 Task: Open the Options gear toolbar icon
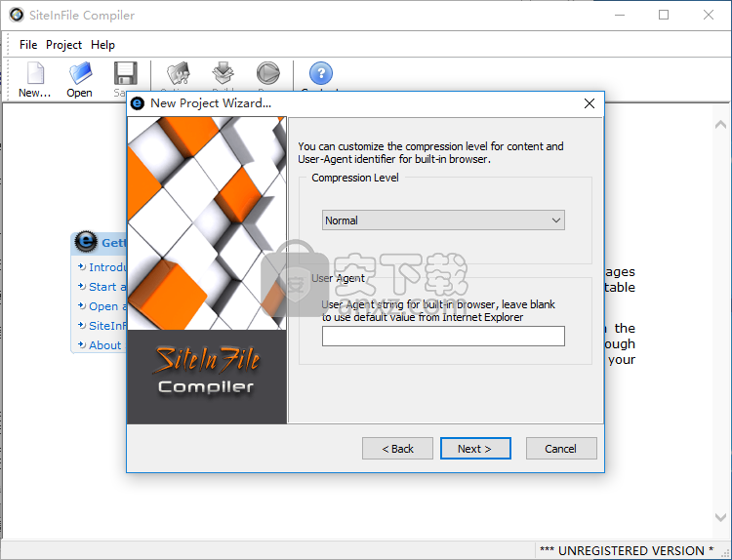coord(178,73)
